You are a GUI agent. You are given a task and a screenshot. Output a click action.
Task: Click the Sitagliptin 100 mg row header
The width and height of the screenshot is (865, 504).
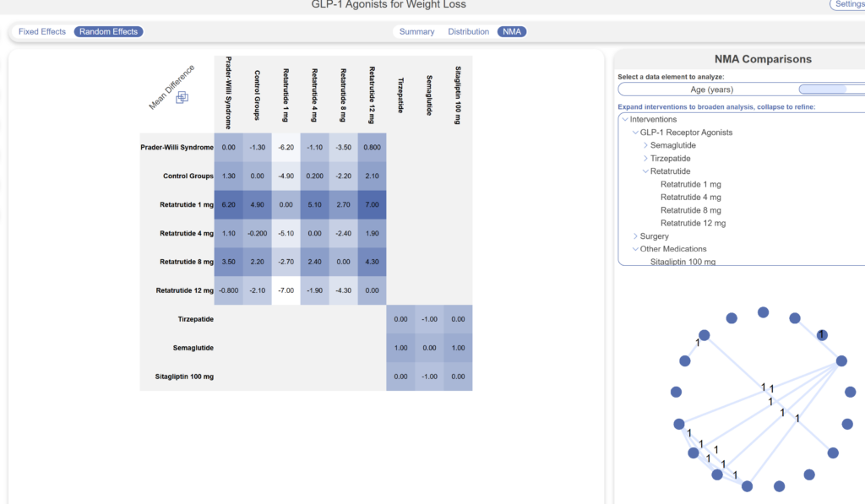click(184, 377)
